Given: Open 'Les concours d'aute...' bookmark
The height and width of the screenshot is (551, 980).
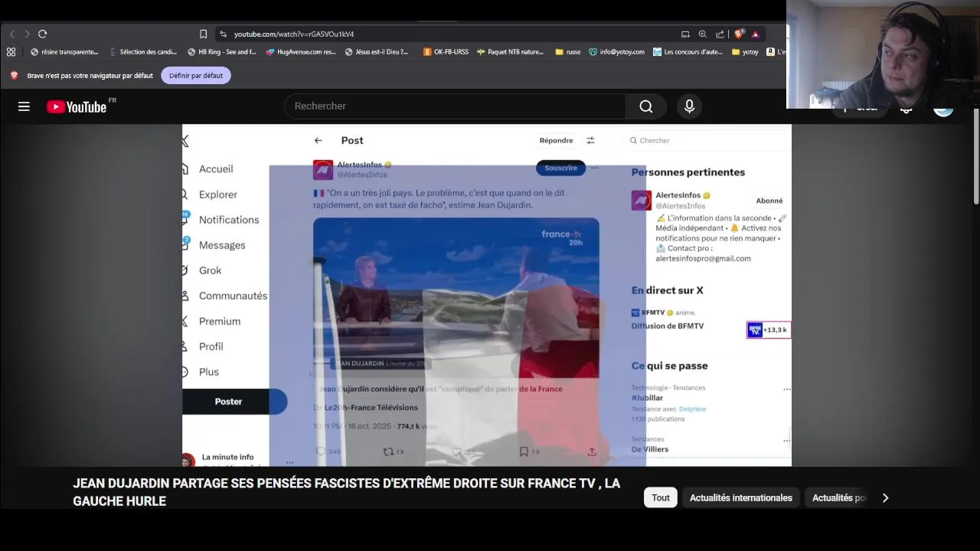Looking at the screenshot, I should [688, 52].
